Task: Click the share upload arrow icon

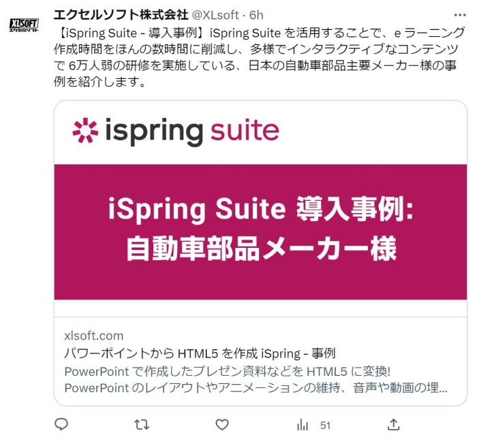Action: [x=393, y=425]
